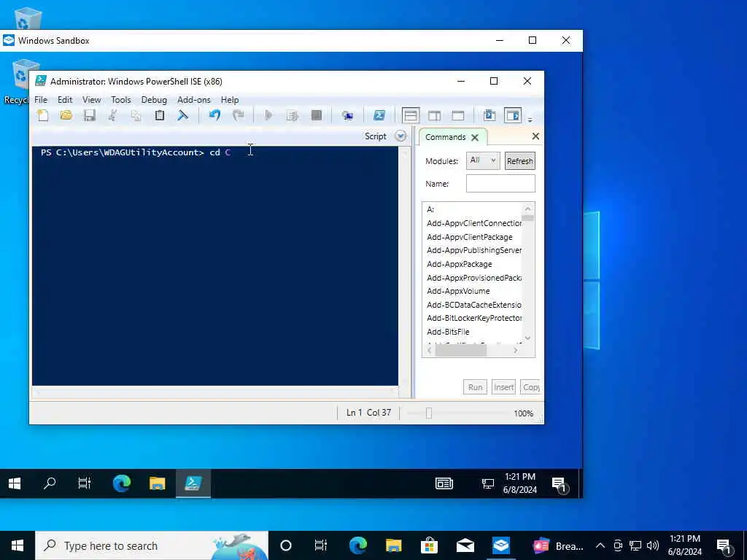Image resolution: width=747 pixels, height=560 pixels.
Task: Click in the PowerShell console pane
Action: click(x=215, y=265)
